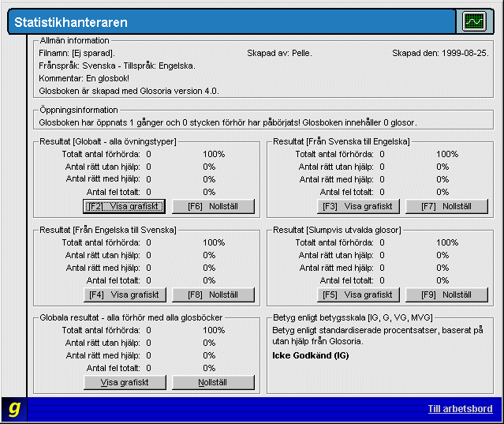Click the Statistikhanteraren title bar
The width and height of the screenshot is (504, 424).
point(237,22)
